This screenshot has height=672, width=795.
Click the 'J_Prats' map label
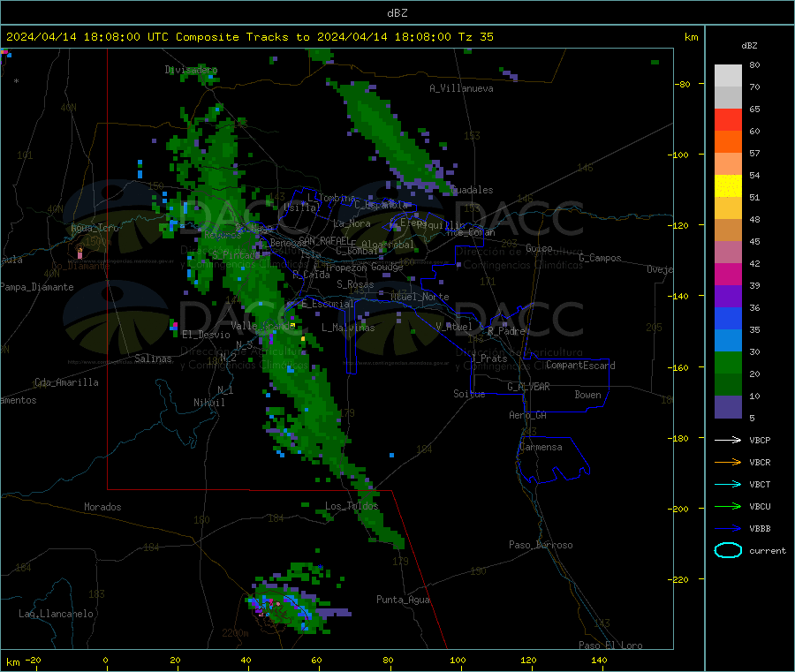pyautogui.click(x=489, y=358)
